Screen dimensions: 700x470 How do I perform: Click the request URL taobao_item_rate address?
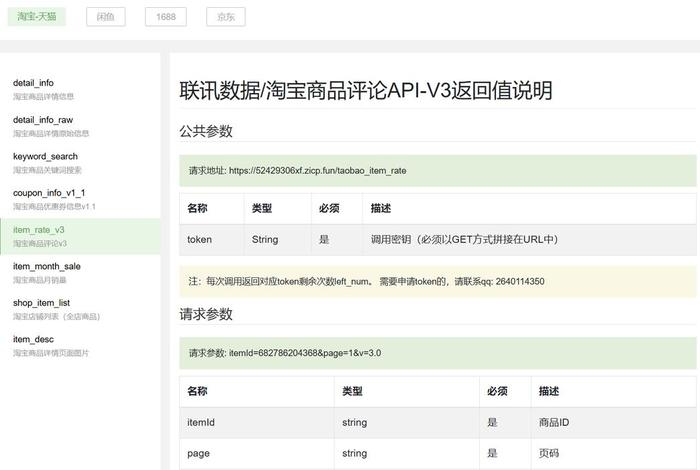317,171
